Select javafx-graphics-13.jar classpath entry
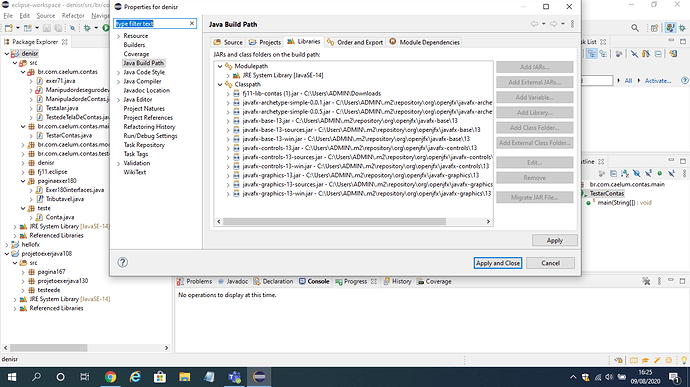 click(x=360, y=175)
